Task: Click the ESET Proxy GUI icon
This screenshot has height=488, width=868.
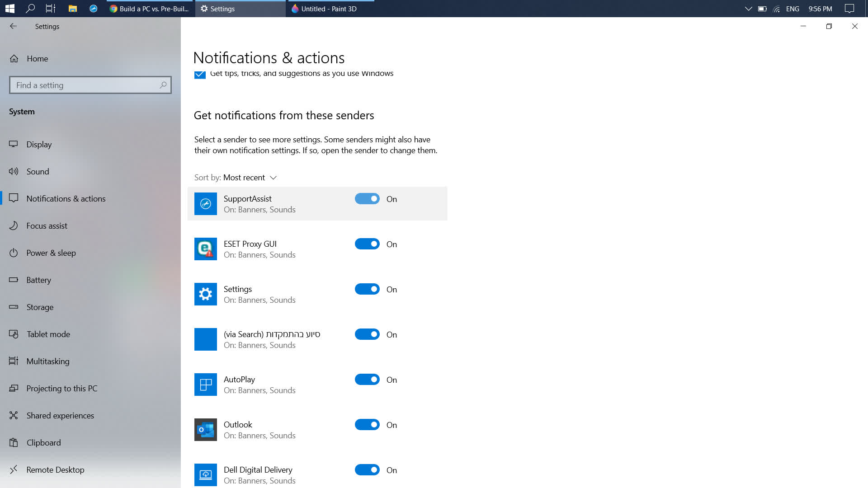Action: [206, 249]
